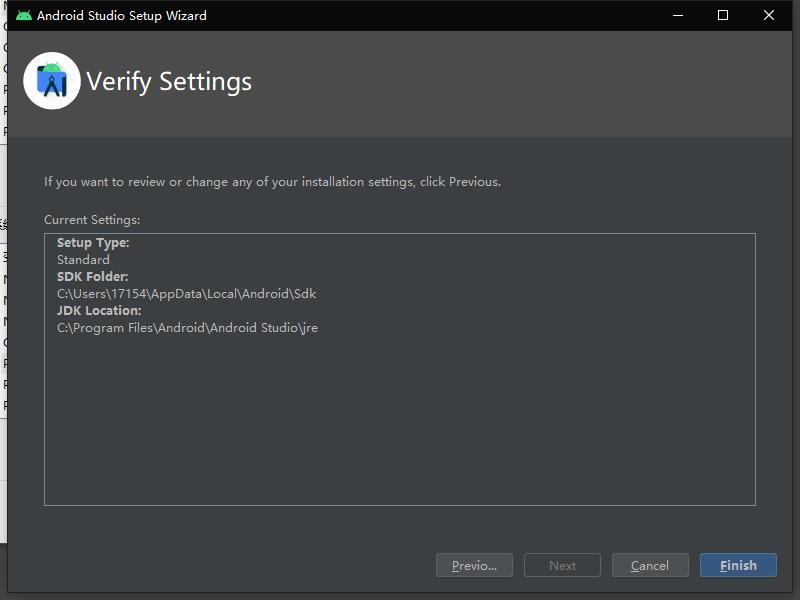Image resolution: width=800 pixels, height=600 pixels.
Task: Click the 'Android Studio Setup Wizard' window title
Action: coord(121,15)
